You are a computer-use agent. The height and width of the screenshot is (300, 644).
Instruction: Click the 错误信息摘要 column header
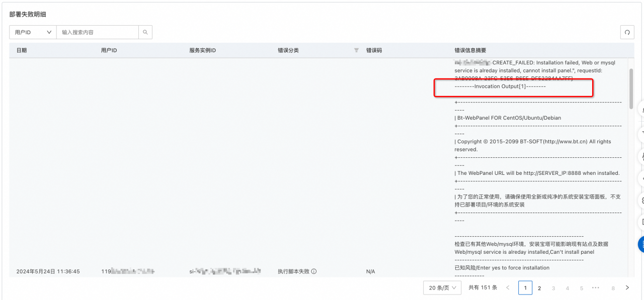470,50
